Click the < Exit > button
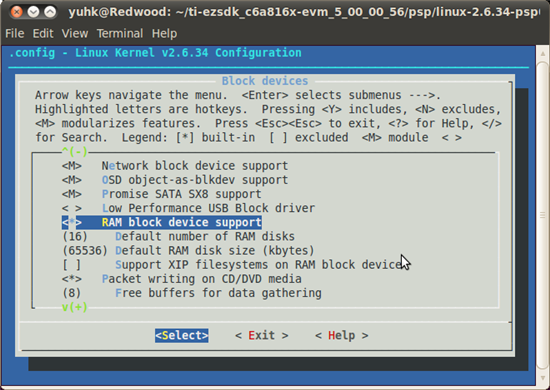Viewport: 550px width, 390px height. pyautogui.click(x=262, y=335)
